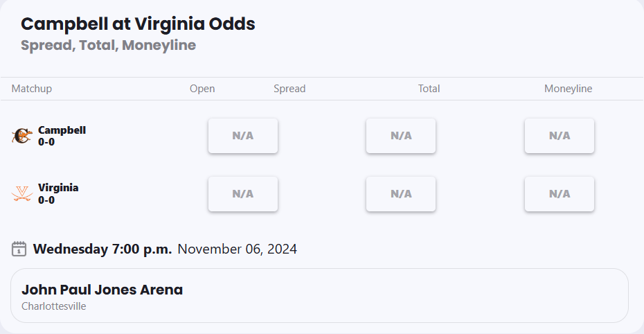
Task: Click the calendar icon beside the date
Action: click(19, 249)
